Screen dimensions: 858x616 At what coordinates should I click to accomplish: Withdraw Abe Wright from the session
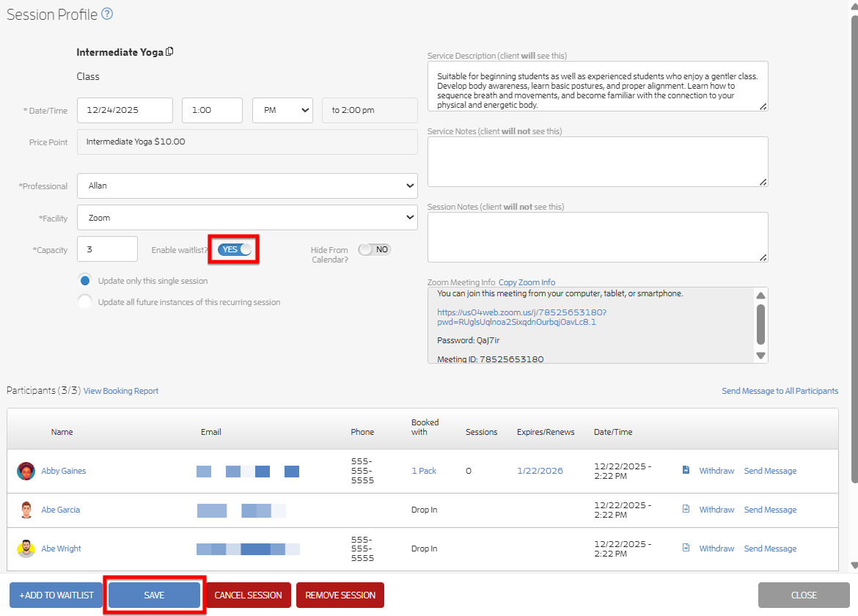pos(716,549)
